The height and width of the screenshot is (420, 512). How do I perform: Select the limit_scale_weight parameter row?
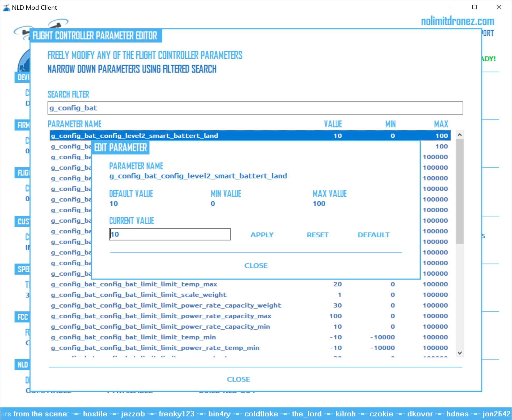pos(139,295)
